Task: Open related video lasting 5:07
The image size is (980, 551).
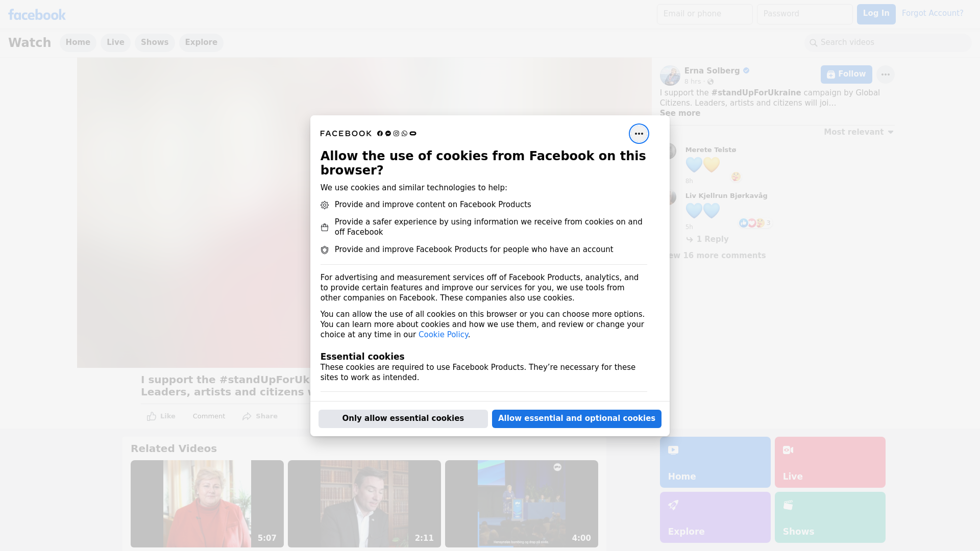Action: (207, 504)
